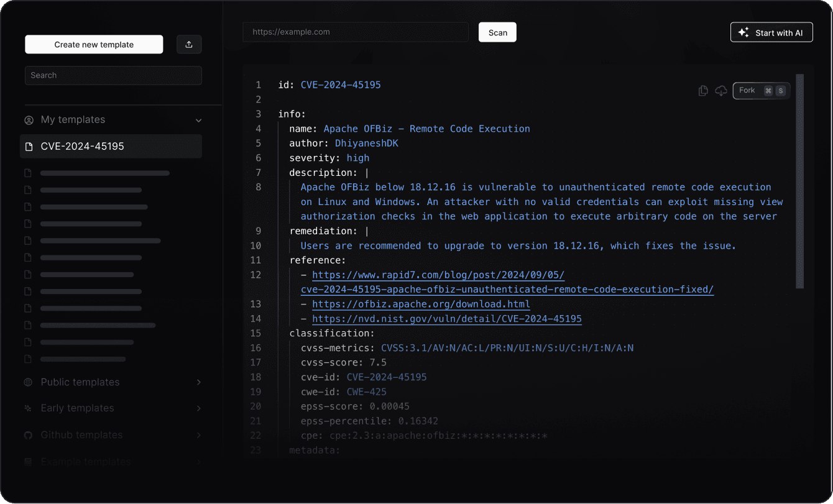Click the sparkle icon next to Early templates

28,408
